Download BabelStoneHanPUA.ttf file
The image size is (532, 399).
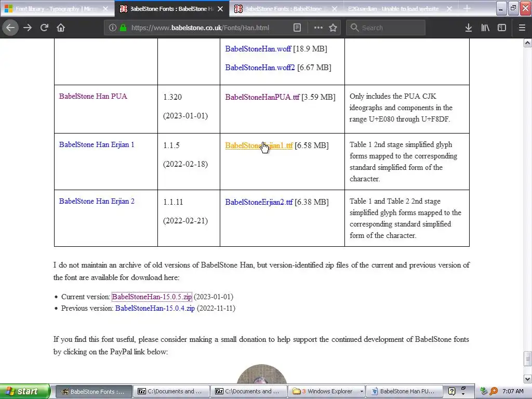pyautogui.click(x=262, y=97)
